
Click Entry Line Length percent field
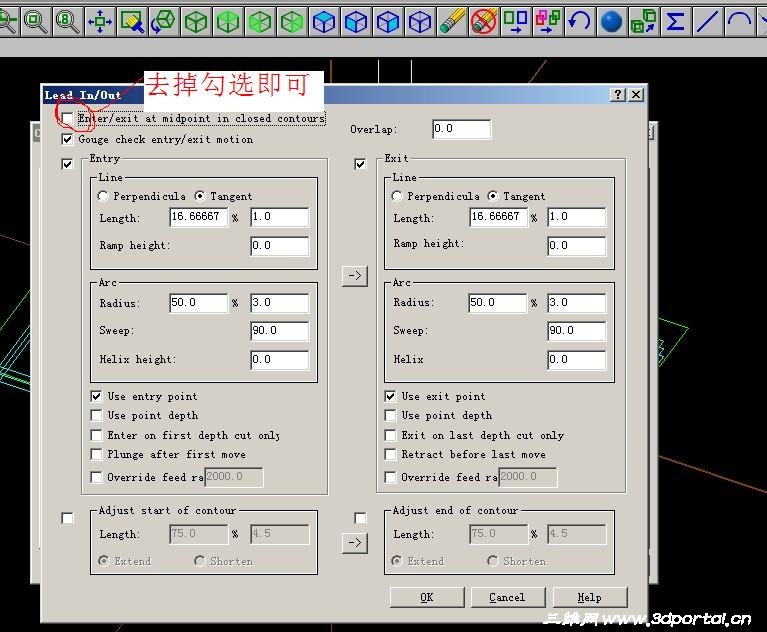pos(199,217)
